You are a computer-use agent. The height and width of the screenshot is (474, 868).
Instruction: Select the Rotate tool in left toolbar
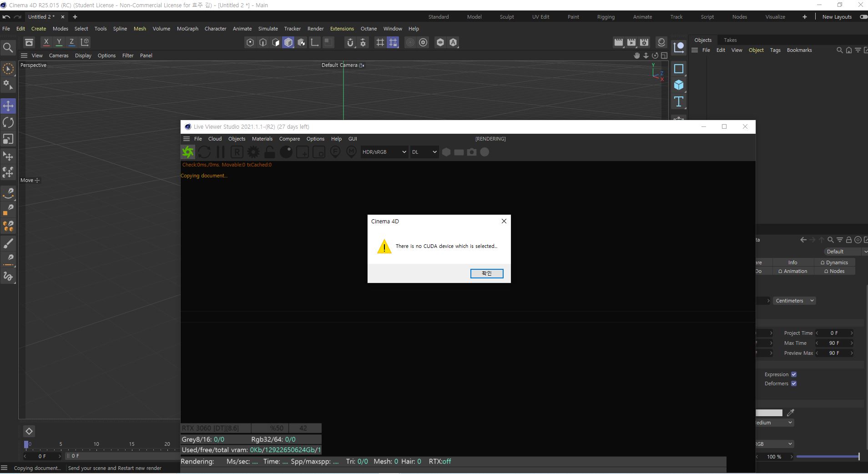click(8, 122)
